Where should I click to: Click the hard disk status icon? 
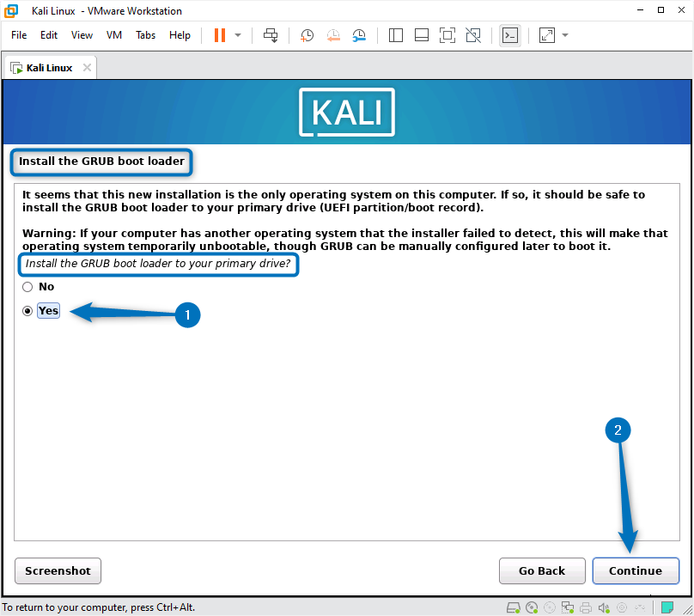(x=513, y=607)
